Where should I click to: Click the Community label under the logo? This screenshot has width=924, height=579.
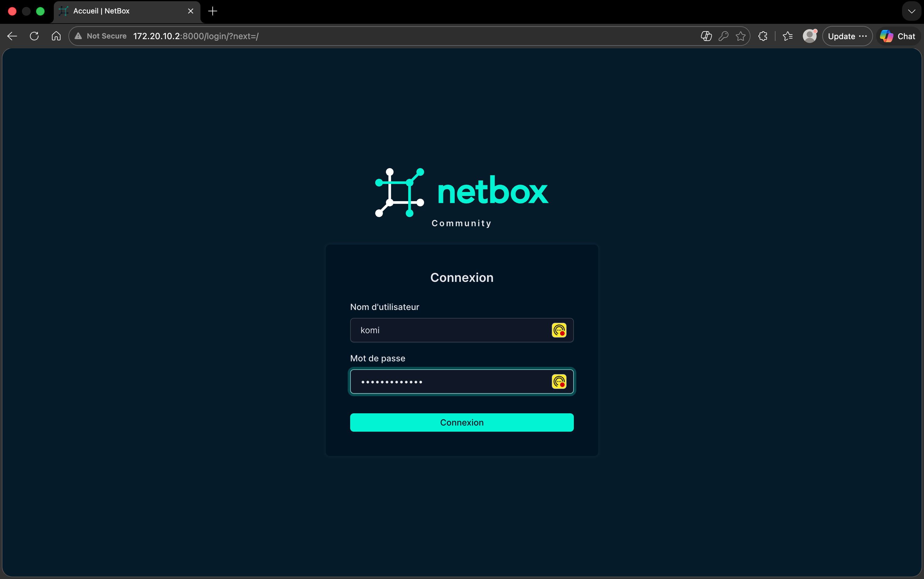click(x=462, y=223)
